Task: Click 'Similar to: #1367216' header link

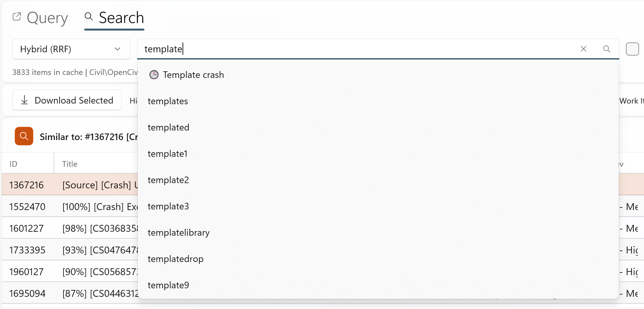Action: tap(89, 137)
